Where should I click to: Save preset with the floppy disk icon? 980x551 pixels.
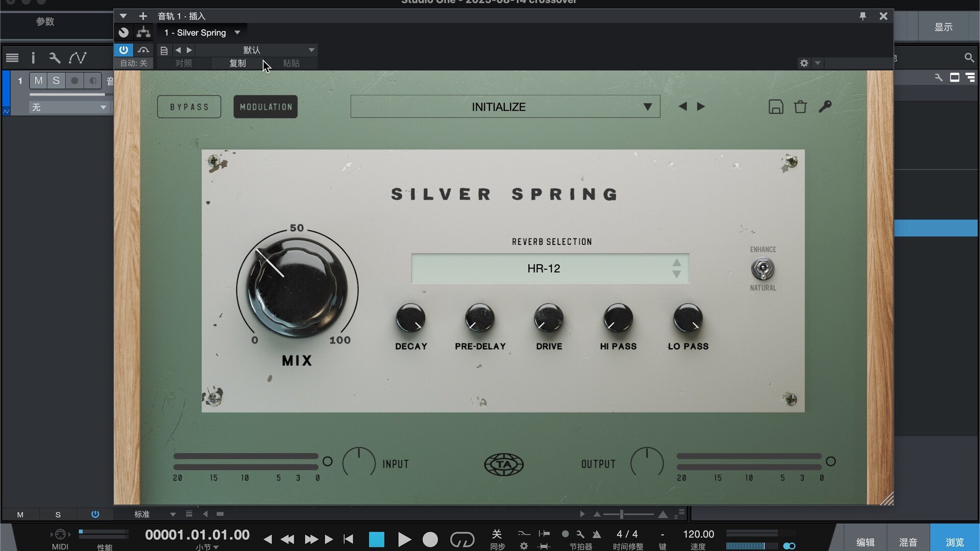(x=776, y=107)
